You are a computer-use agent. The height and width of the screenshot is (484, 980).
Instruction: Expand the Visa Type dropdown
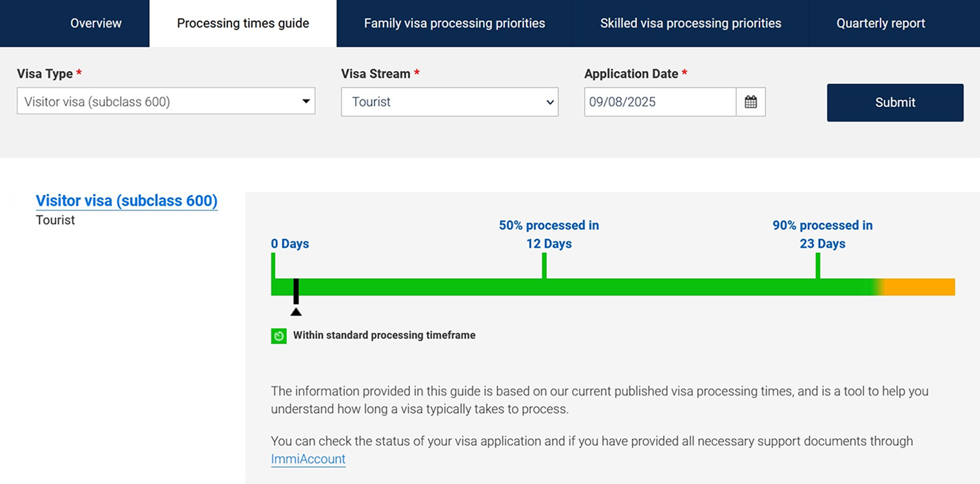coord(166,101)
